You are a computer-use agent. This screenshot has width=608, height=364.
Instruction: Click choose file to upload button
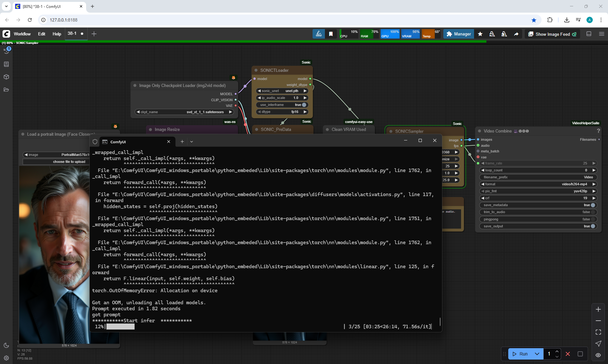(69, 162)
